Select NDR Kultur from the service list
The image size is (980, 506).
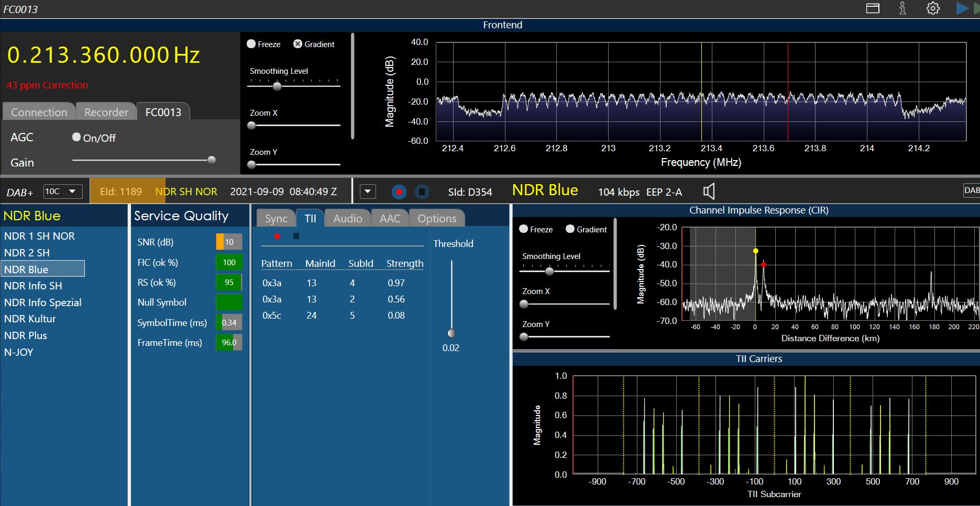(x=30, y=319)
